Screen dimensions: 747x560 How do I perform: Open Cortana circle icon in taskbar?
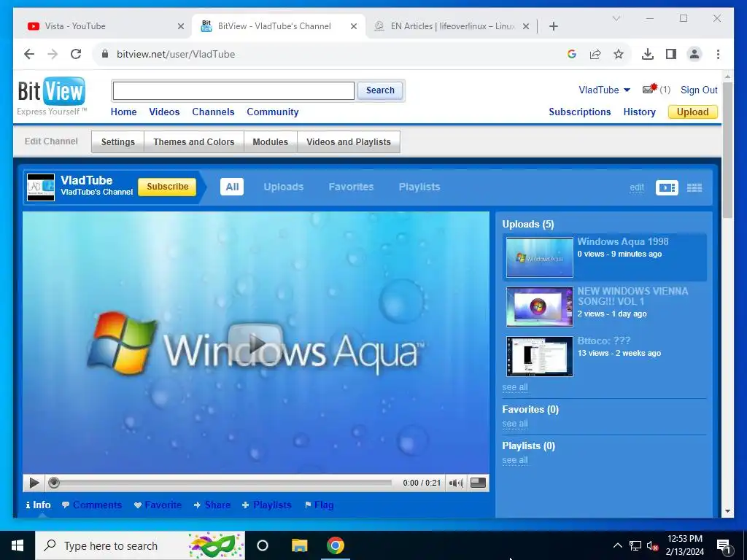coord(263,545)
